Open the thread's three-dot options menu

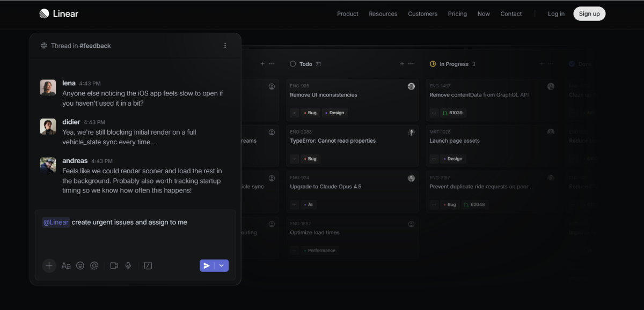click(225, 46)
